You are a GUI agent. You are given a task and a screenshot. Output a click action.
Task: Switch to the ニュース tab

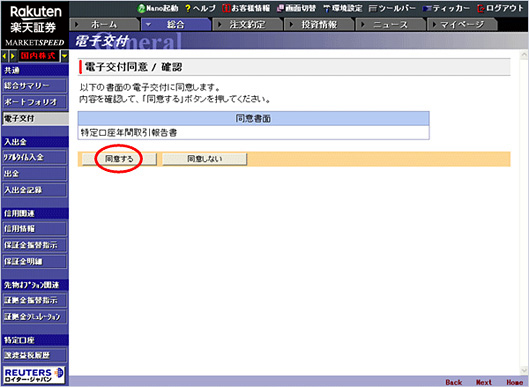coord(391,24)
